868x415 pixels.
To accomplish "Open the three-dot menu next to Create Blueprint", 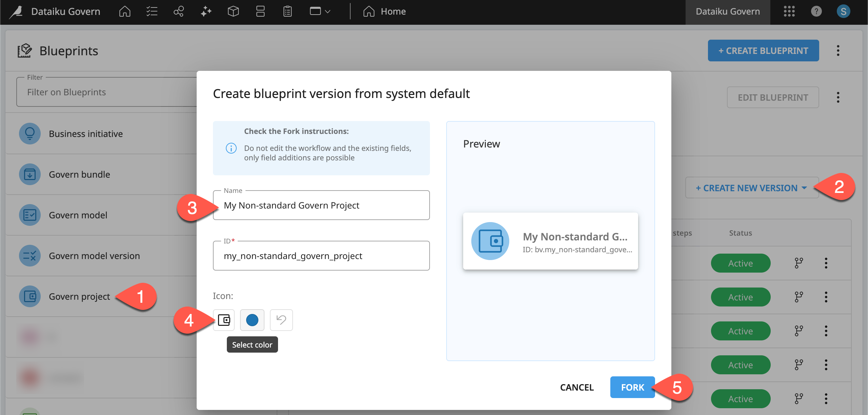I will click(838, 51).
